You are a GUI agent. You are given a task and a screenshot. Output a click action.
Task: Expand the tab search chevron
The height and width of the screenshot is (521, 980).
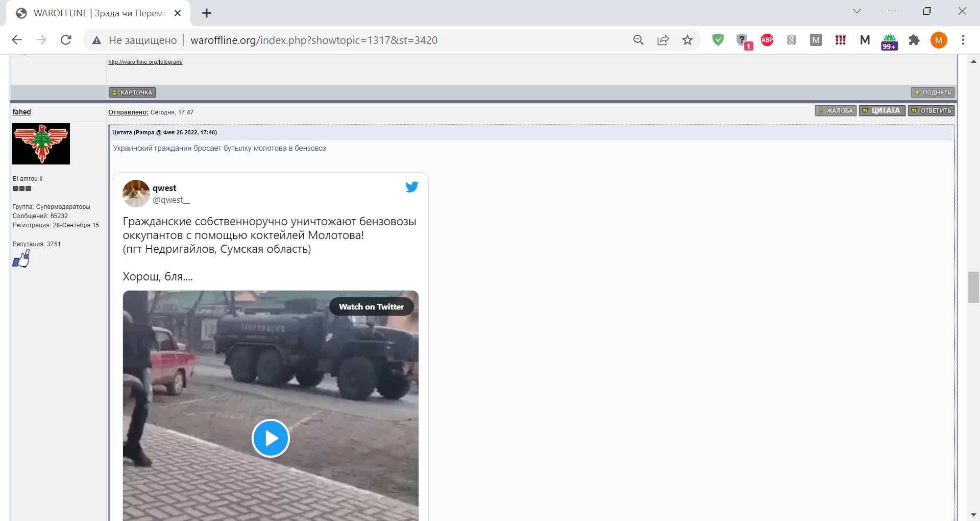857,11
